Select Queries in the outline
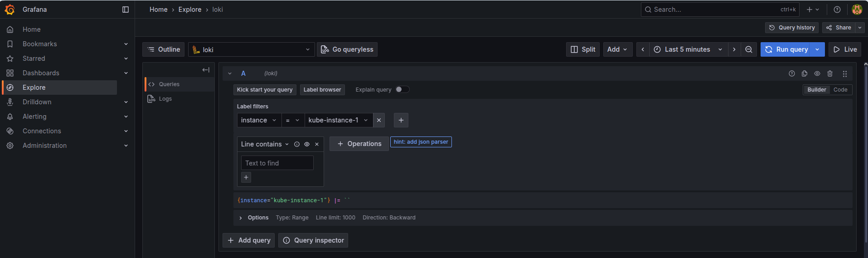 [x=179, y=84]
